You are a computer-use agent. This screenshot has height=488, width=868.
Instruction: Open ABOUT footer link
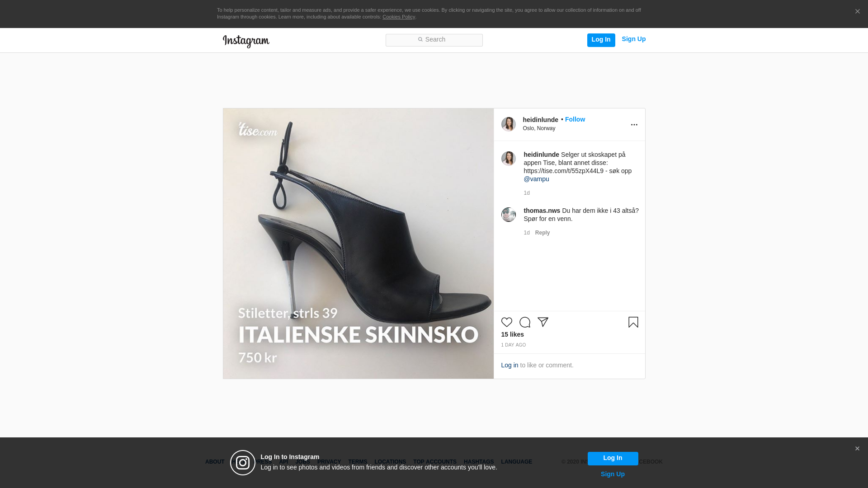(215, 462)
